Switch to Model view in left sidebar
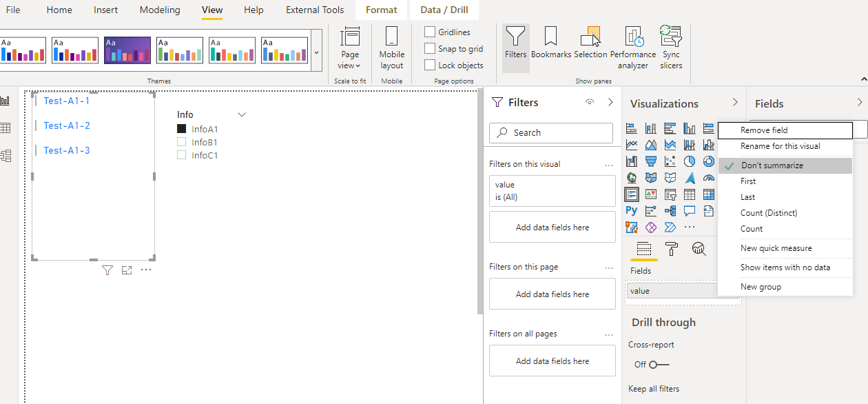This screenshot has height=404, width=868. point(6,156)
